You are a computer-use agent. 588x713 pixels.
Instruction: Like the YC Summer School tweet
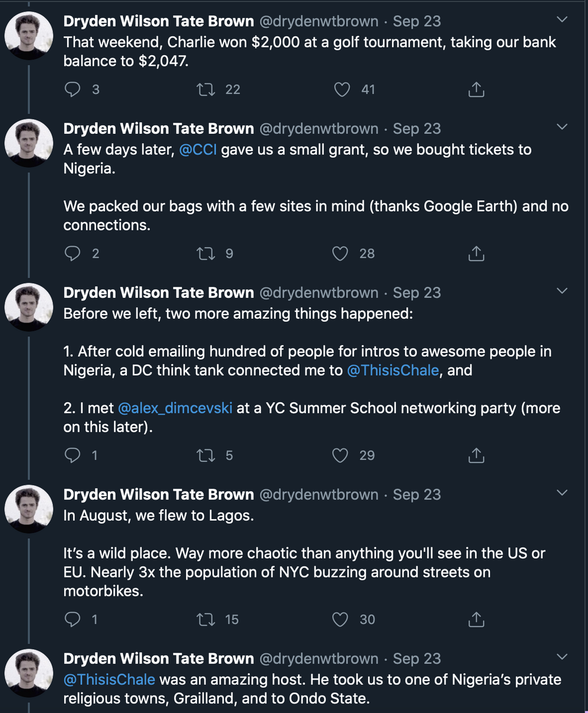(x=341, y=456)
